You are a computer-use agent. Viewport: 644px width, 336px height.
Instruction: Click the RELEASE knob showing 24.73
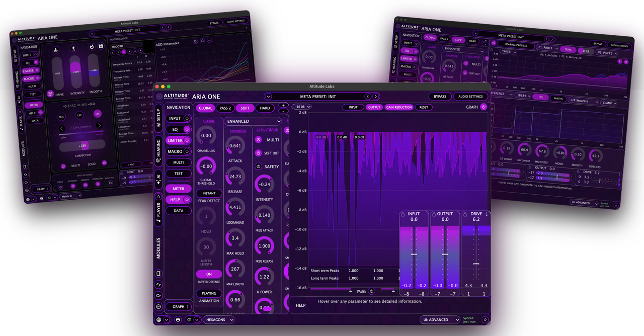pos(235,177)
